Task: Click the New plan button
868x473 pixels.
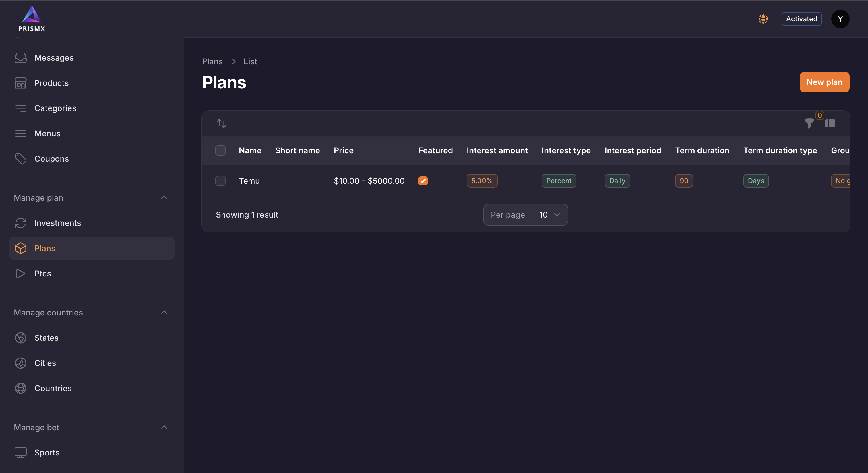Action: tap(824, 82)
